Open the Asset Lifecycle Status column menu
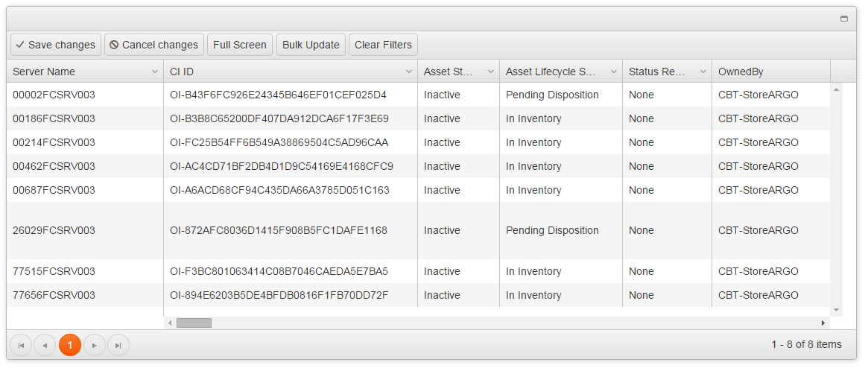The image size is (868, 374). click(614, 72)
